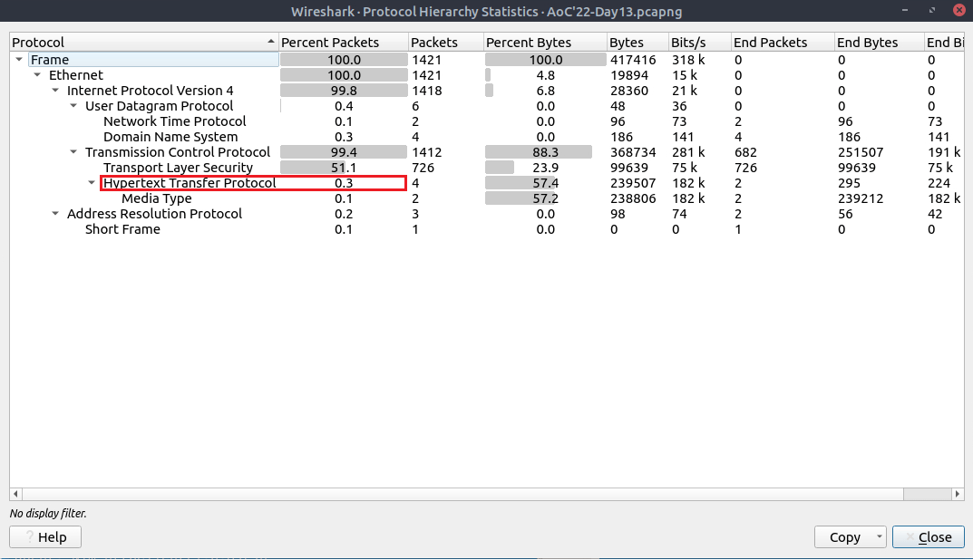Open the Copy button dropdown arrow
Image resolution: width=973 pixels, height=560 pixels.
[880, 536]
